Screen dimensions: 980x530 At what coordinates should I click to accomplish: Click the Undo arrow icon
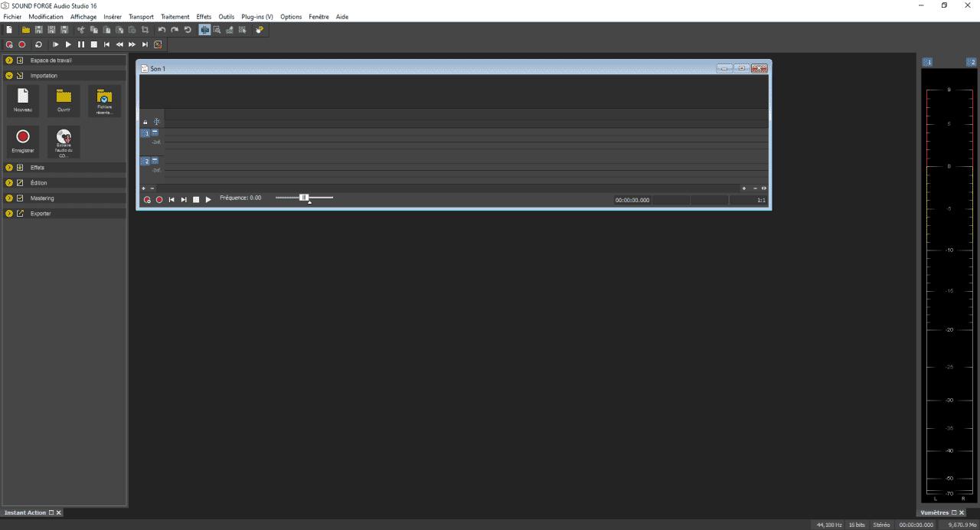tap(162, 29)
